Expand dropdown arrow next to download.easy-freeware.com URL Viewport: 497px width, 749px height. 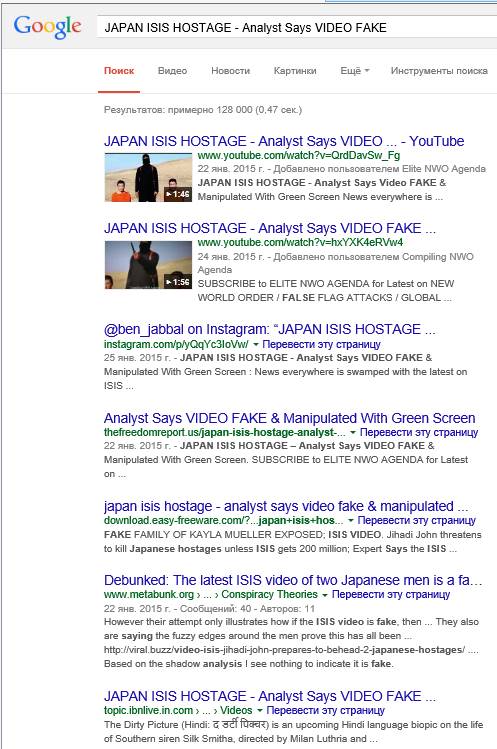(351, 521)
